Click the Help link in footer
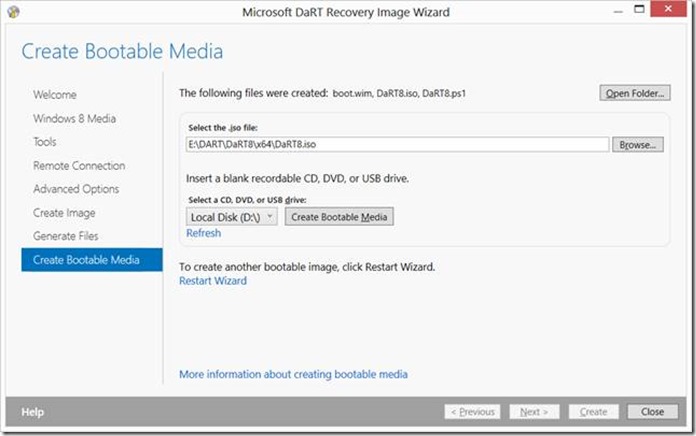Viewport: 696px width, 436px height. tap(32, 412)
